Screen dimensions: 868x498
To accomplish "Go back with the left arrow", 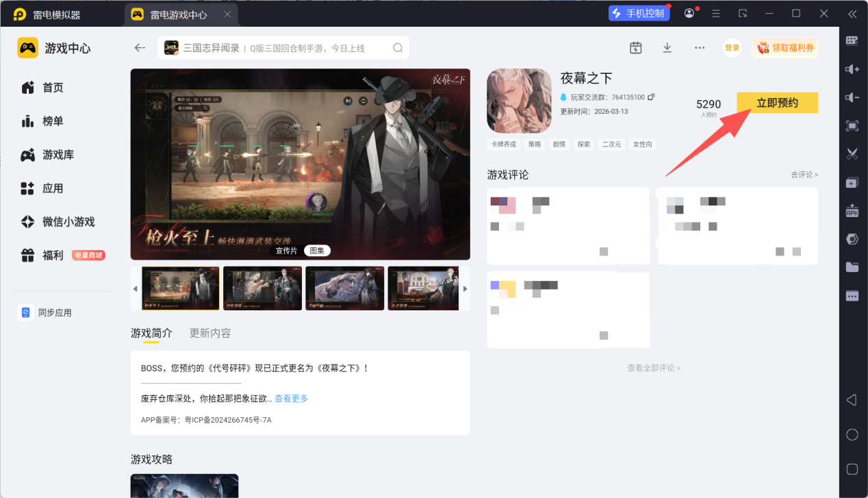I will point(140,48).
